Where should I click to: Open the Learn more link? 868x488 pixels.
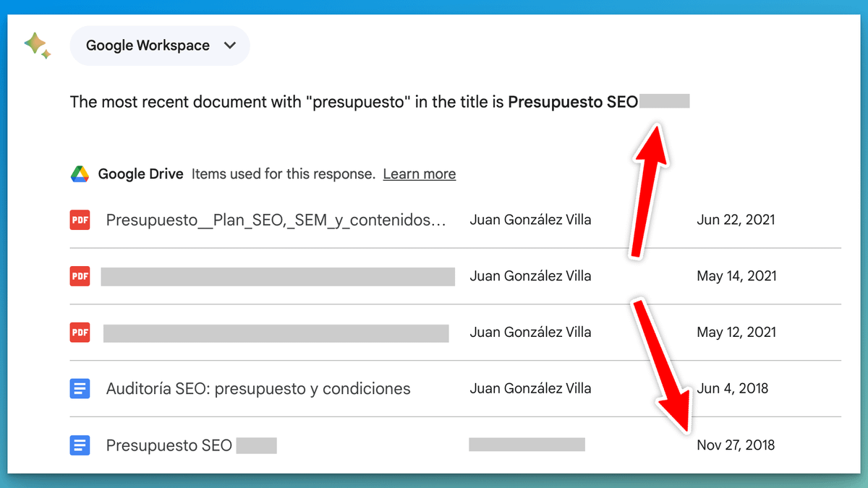click(419, 174)
